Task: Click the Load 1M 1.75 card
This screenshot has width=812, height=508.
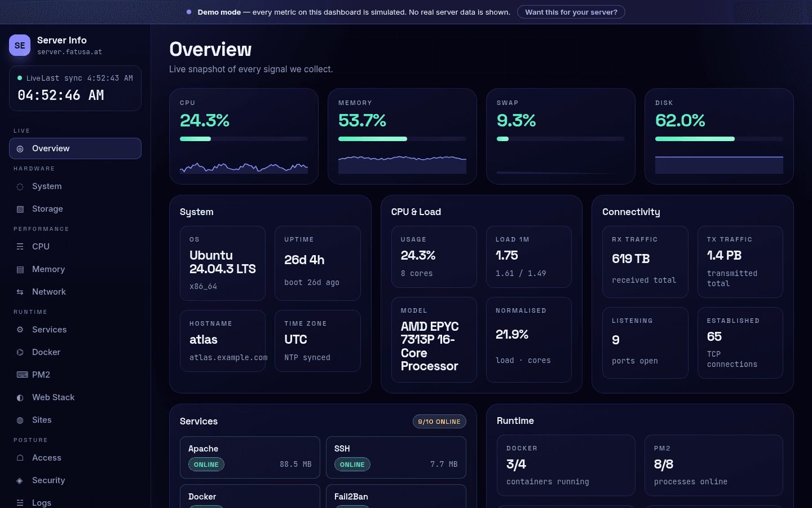Action: pos(529,257)
